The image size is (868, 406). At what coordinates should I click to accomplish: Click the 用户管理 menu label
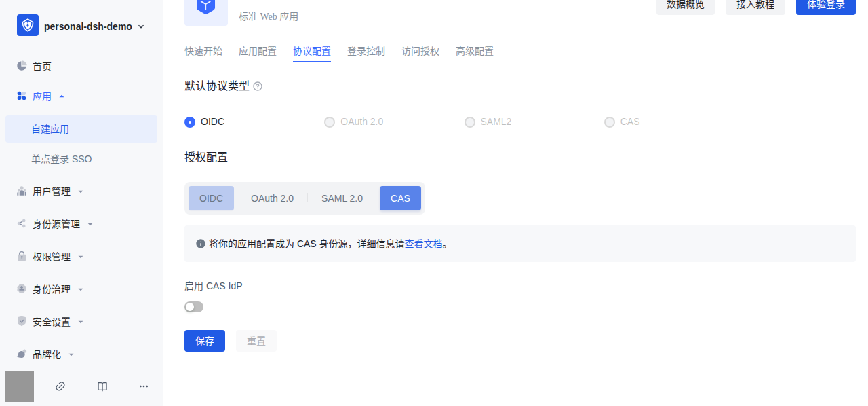point(52,191)
